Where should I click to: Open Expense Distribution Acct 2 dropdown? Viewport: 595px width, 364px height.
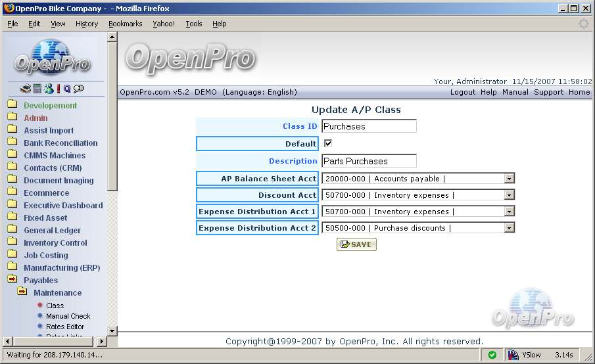click(508, 228)
